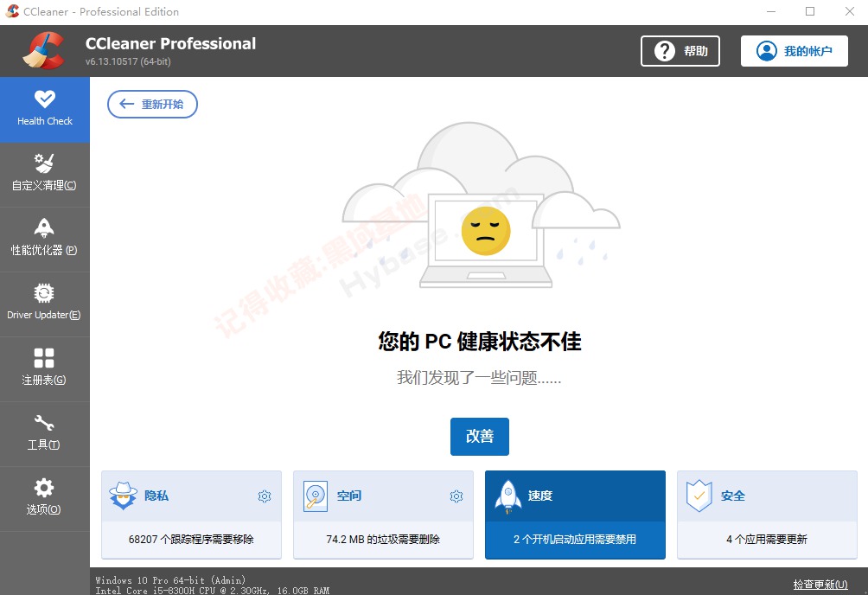
Task: Click 74.2 MB 的垃圾需要删除 text
Action: point(383,539)
